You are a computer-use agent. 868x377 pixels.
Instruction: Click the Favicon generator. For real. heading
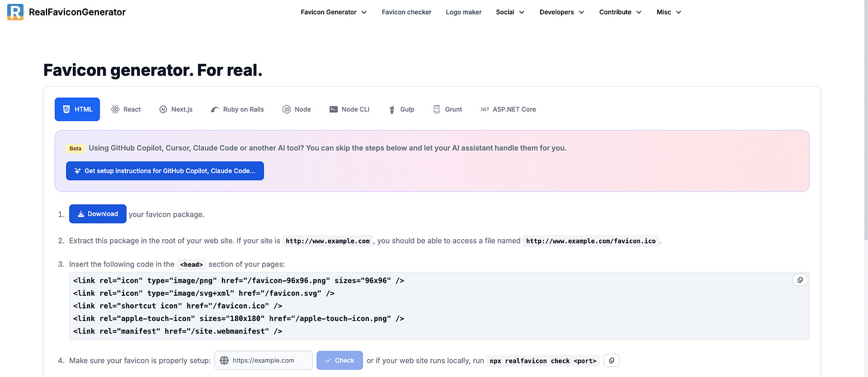coord(153,70)
